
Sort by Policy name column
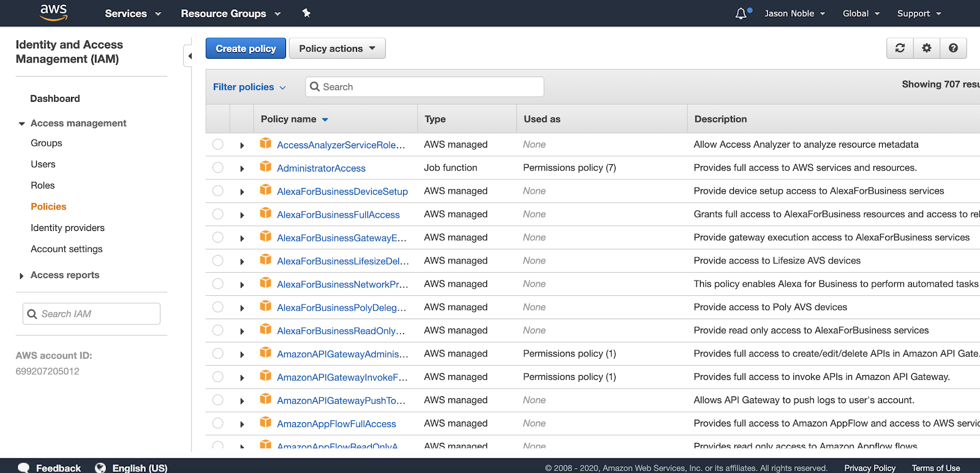click(x=295, y=119)
